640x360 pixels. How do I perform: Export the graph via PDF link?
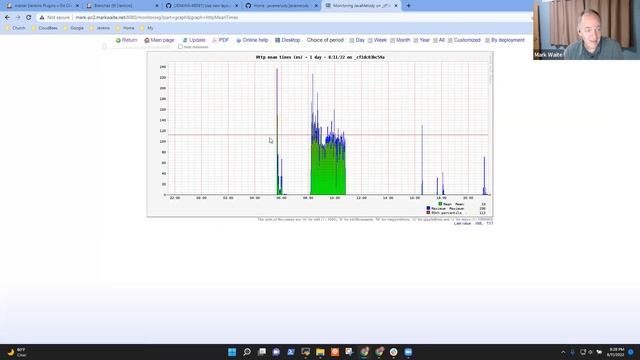(x=220, y=40)
